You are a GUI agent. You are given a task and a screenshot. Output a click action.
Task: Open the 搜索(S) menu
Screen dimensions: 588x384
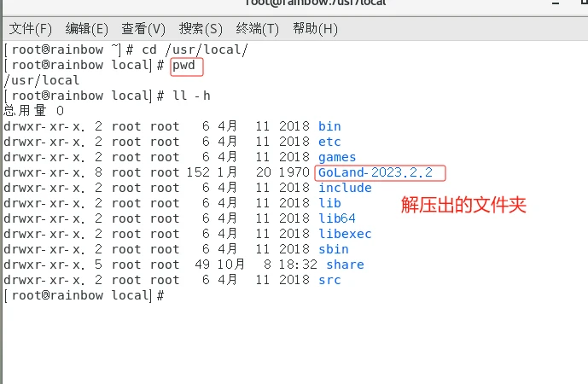click(x=201, y=29)
